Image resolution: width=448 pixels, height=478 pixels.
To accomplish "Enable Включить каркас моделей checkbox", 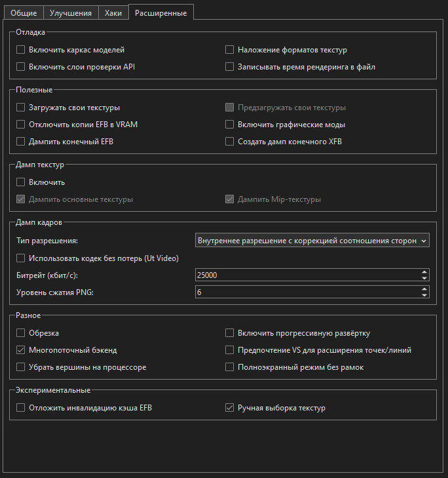I will (21, 50).
